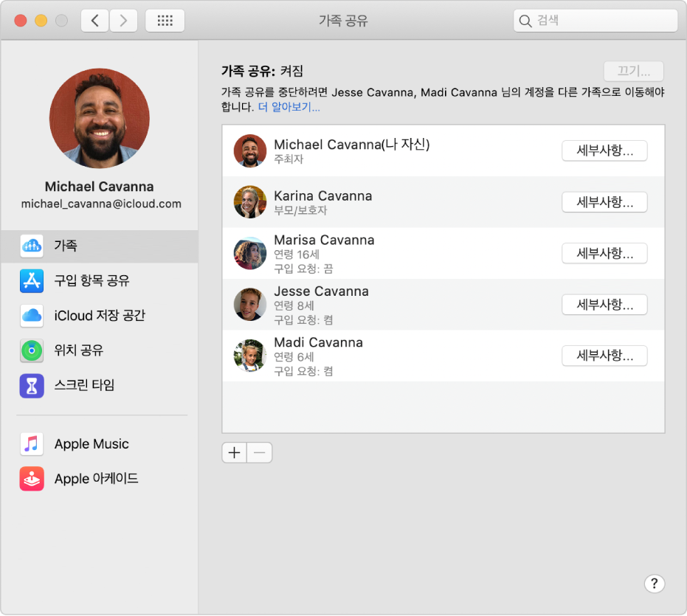Click Michael Cavanna's large profile photo

click(x=100, y=118)
